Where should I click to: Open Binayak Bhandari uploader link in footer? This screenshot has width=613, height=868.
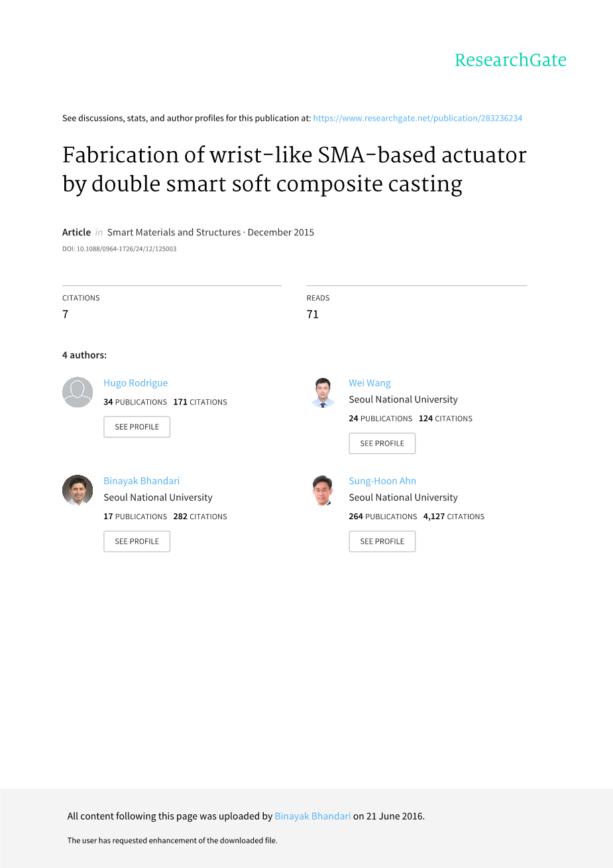pos(313,816)
